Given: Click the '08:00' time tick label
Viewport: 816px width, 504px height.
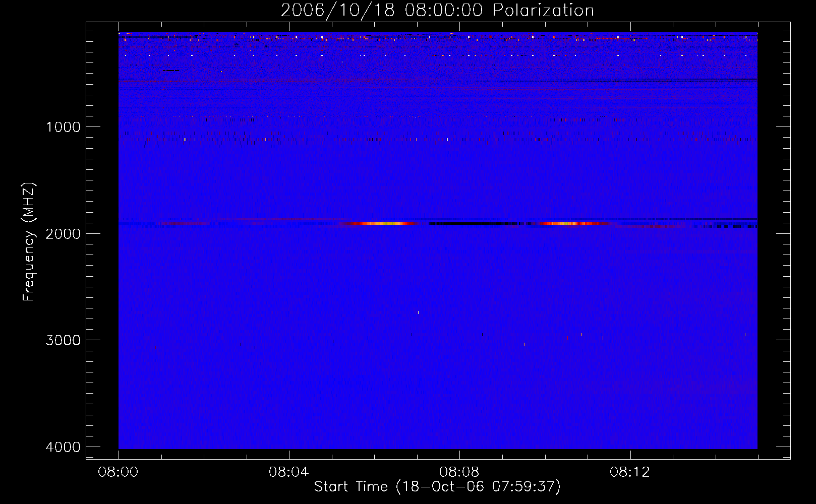Looking at the screenshot, I should 119,472.
